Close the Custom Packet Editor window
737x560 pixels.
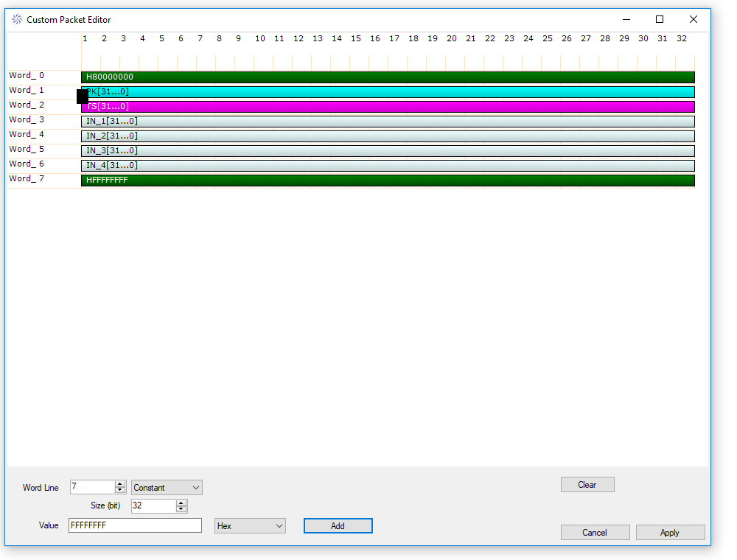point(694,19)
